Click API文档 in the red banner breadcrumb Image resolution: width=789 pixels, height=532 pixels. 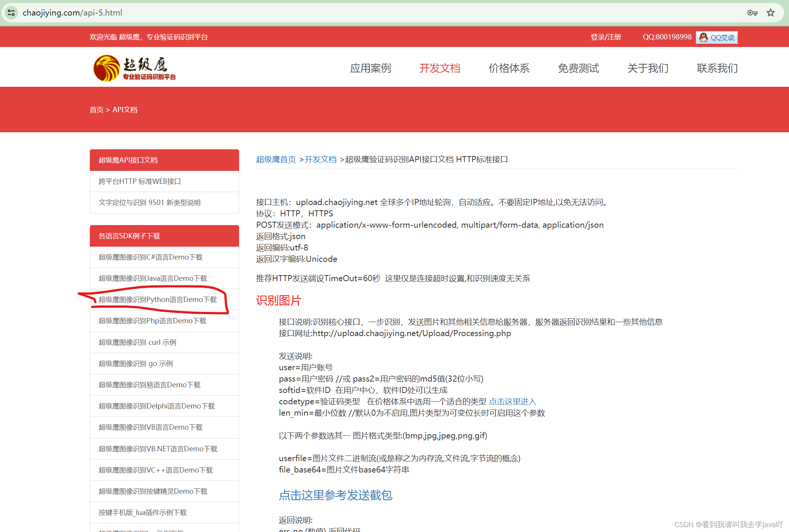click(x=125, y=110)
